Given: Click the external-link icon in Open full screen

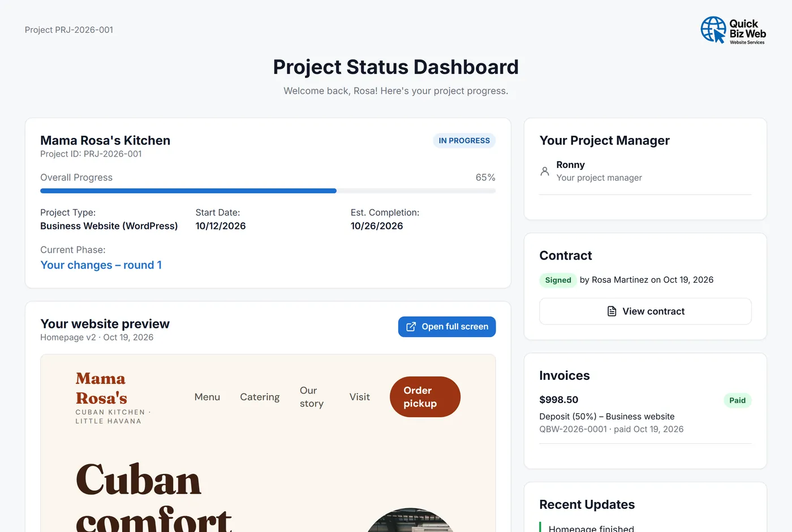Looking at the screenshot, I should tap(411, 327).
